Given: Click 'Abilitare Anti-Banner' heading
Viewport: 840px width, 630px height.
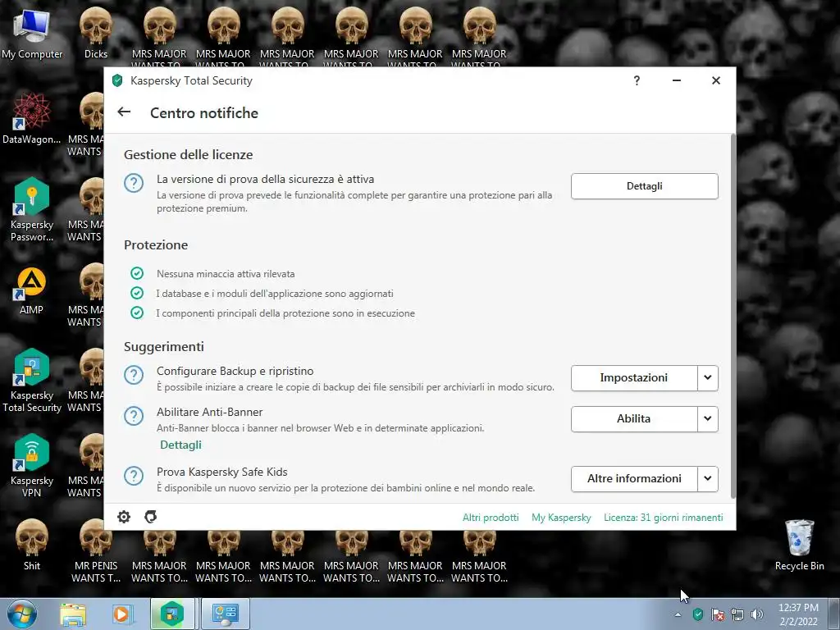Looking at the screenshot, I should click(209, 412).
